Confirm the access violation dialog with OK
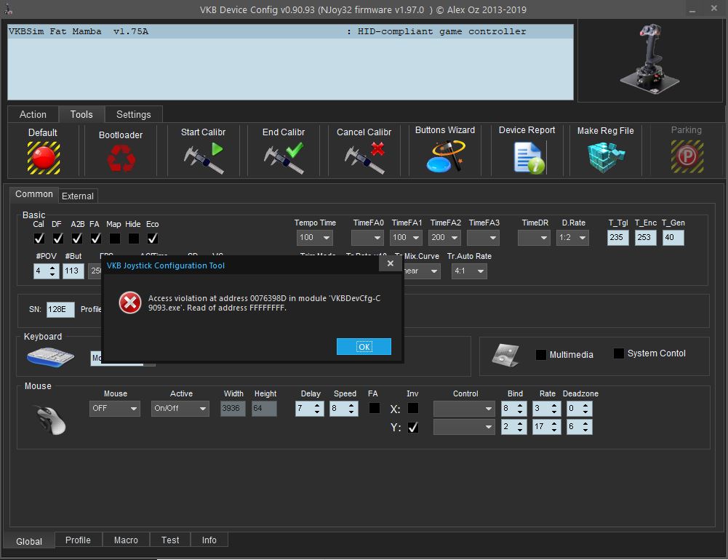 (364, 346)
